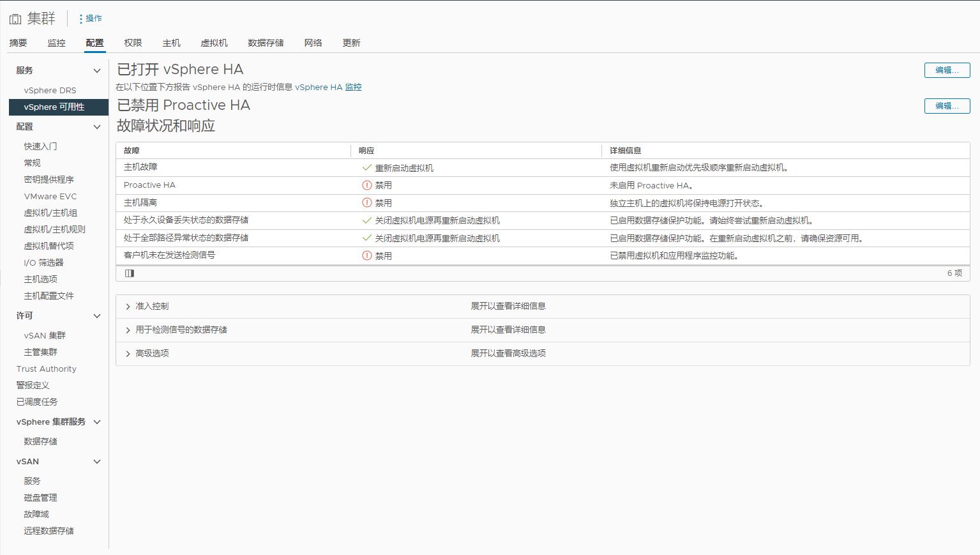Open 远程数据存储 in sidebar
This screenshot has height=555, width=980.
49,531
